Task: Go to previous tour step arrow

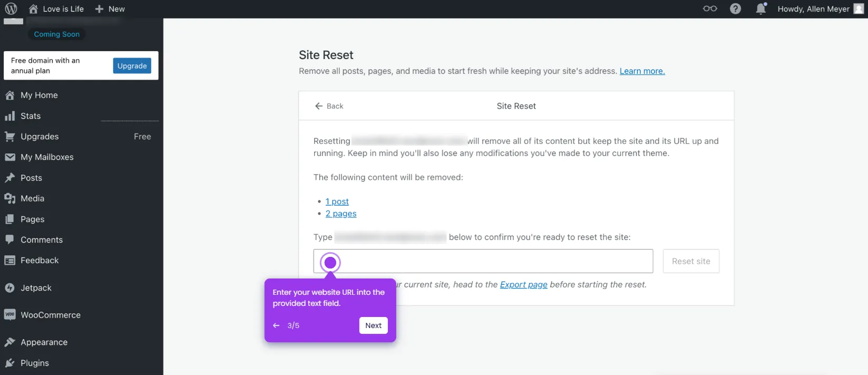Action: [276, 325]
